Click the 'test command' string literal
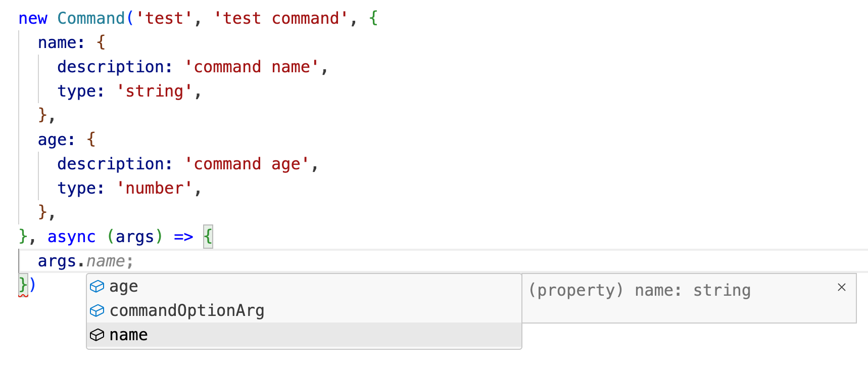 click(x=280, y=18)
